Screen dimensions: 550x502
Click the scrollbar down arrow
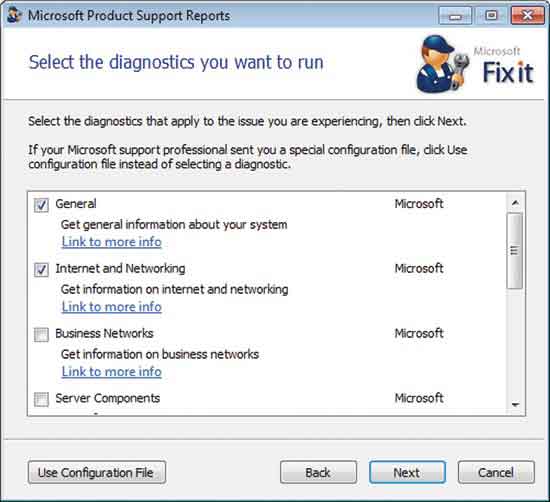click(x=515, y=405)
